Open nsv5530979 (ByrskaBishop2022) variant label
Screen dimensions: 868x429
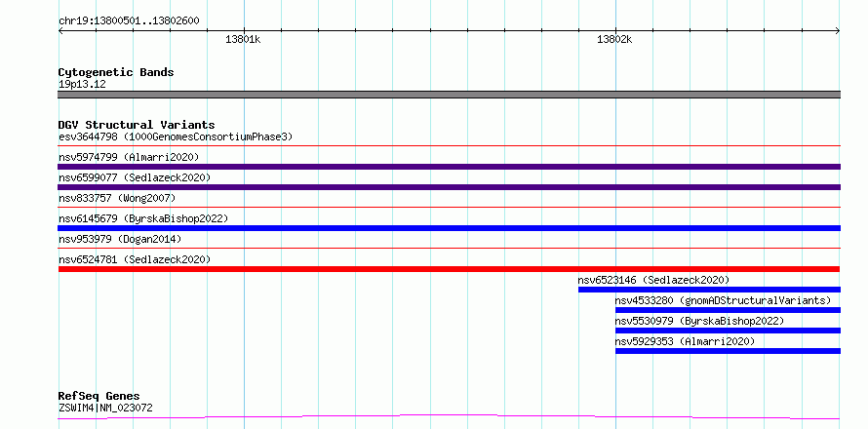[699, 321]
